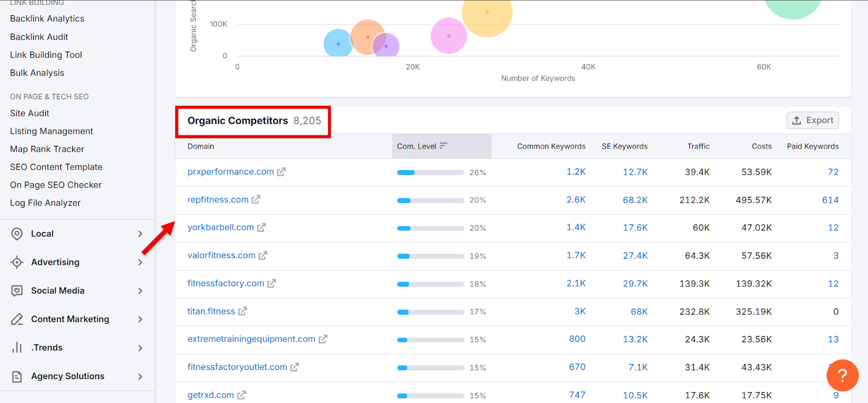The image size is (868, 403).
Task: Click the Com. Level sort icon
Action: (x=443, y=146)
